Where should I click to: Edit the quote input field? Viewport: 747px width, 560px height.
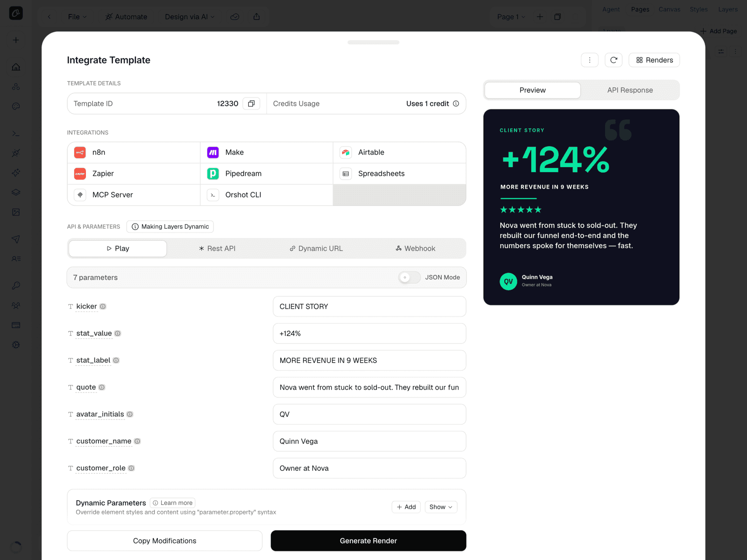(369, 387)
